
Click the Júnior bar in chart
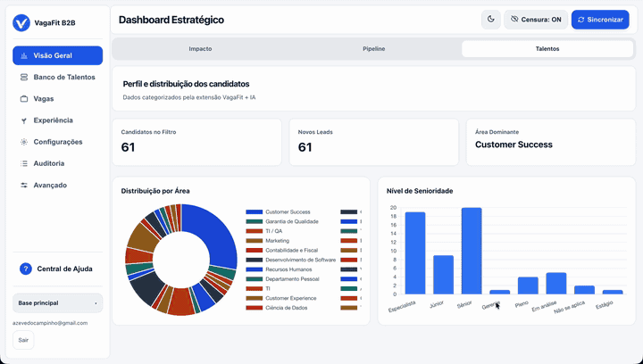(443, 275)
